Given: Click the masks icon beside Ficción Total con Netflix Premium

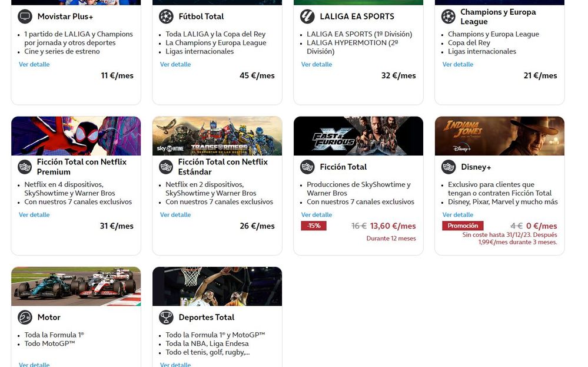Looking at the screenshot, I should [x=25, y=167].
